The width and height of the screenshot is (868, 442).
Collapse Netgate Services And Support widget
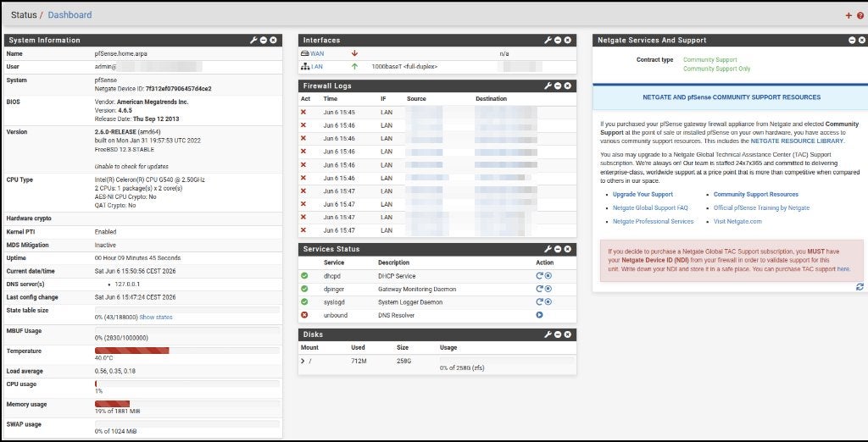pos(852,41)
